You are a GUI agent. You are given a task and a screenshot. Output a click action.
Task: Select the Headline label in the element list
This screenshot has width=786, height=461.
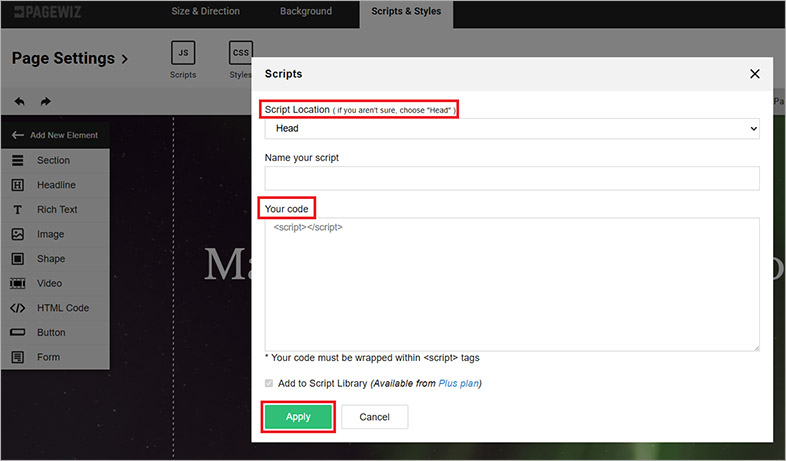pyautogui.click(x=56, y=185)
